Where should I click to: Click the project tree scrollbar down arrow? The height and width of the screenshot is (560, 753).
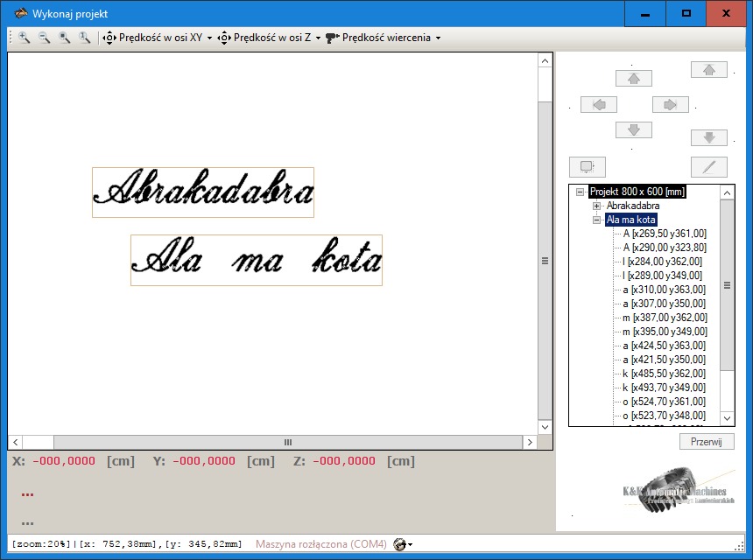[727, 418]
